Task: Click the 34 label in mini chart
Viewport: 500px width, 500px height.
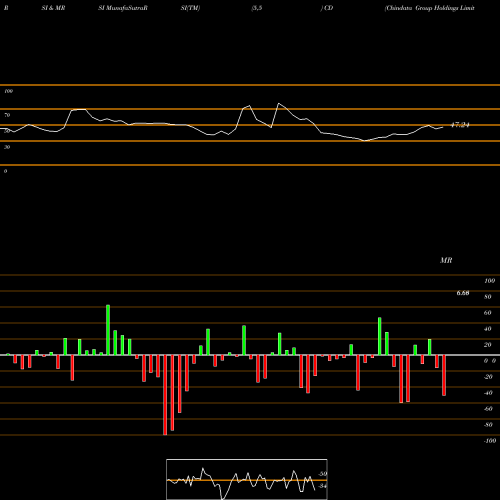Action: (323, 486)
